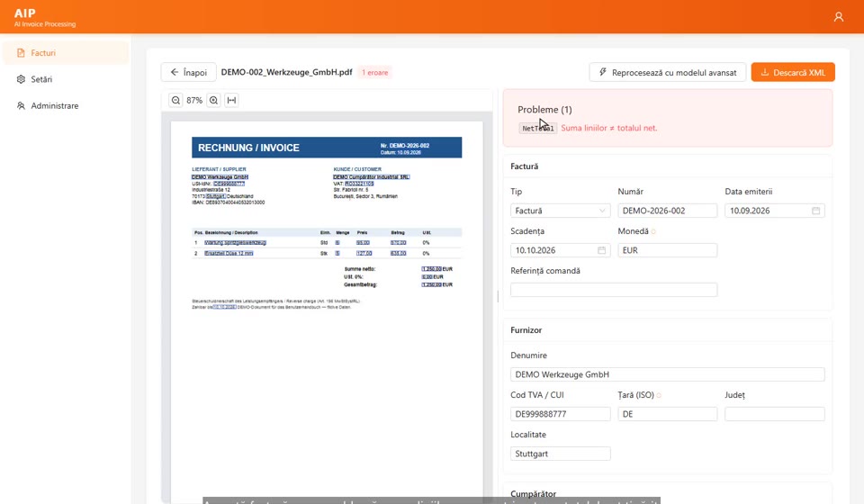Click the Țară (ISO) field with DE
The image size is (864, 504).
pos(667,414)
